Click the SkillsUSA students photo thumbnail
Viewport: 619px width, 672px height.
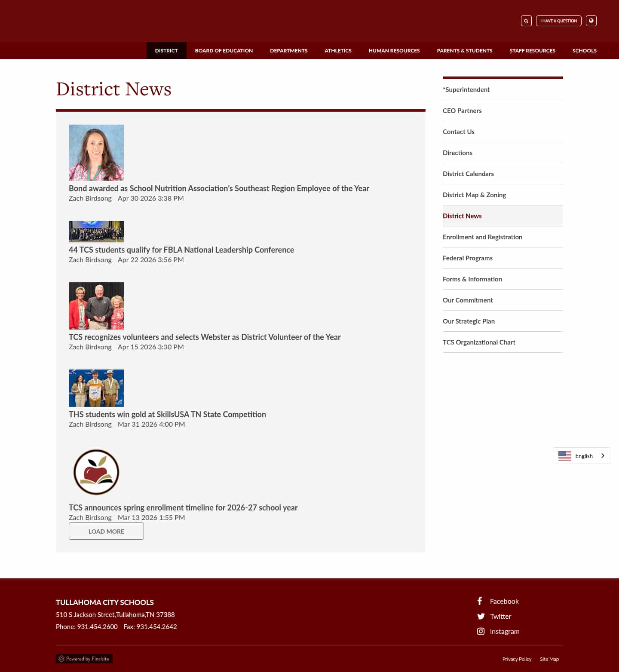tap(96, 388)
